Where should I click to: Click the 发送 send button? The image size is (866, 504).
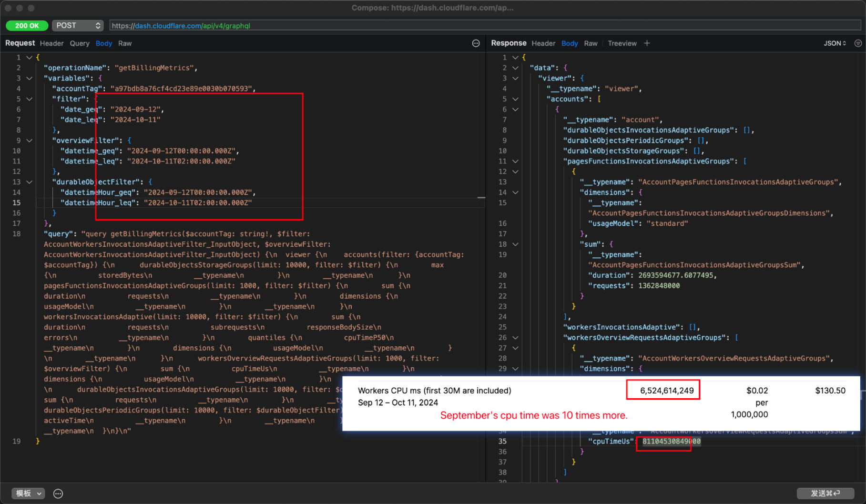(x=825, y=494)
